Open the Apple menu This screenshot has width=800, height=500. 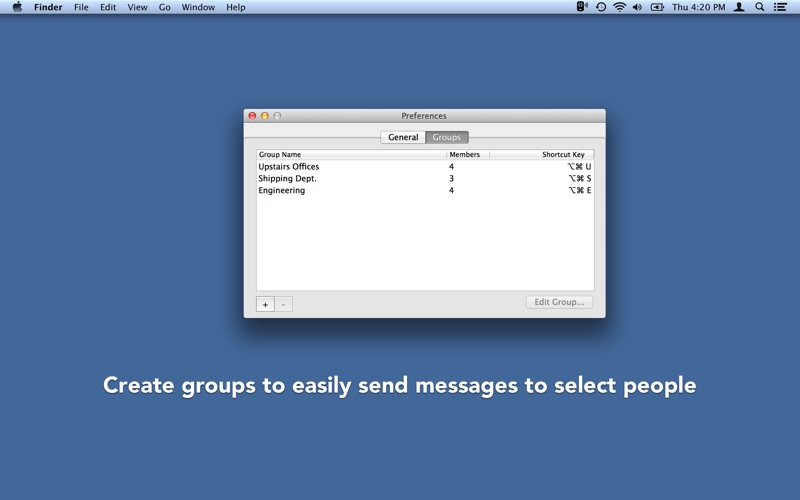17,7
